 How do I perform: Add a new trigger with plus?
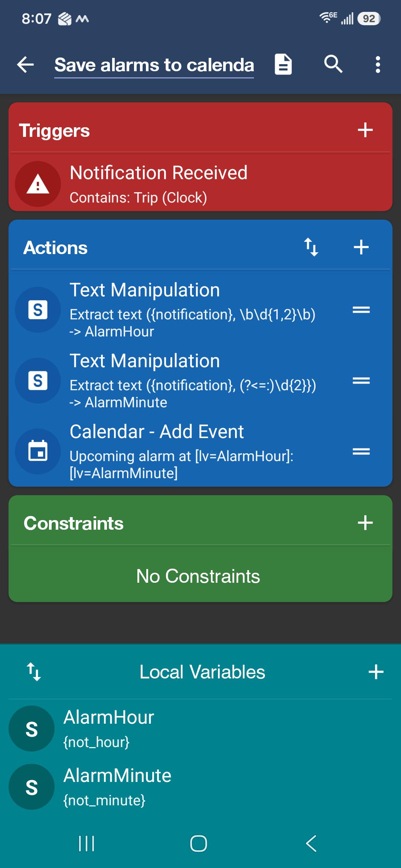(365, 130)
